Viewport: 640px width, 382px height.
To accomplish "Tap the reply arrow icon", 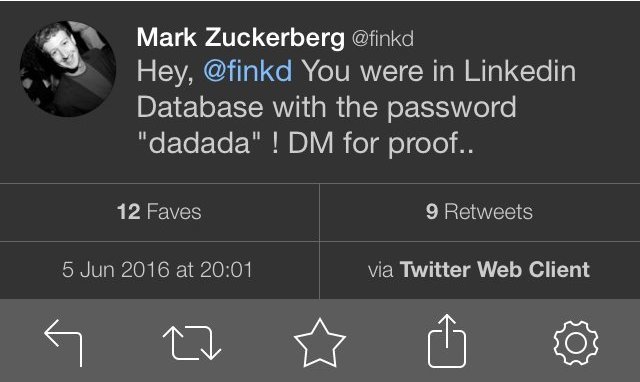I will coord(63,343).
